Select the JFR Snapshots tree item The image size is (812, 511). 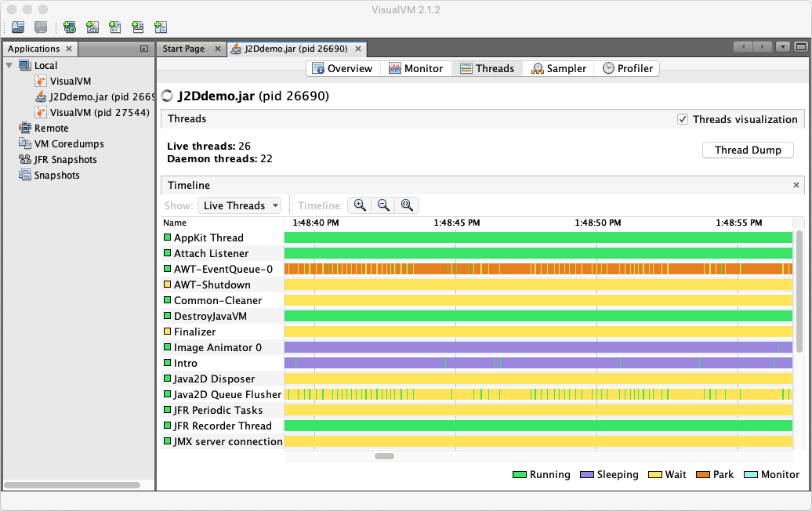(x=65, y=159)
